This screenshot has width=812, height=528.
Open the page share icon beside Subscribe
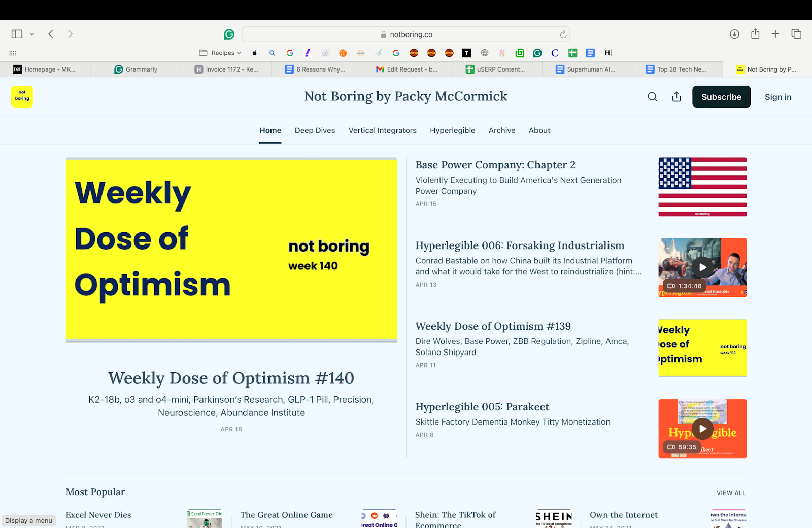[x=676, y=97]
